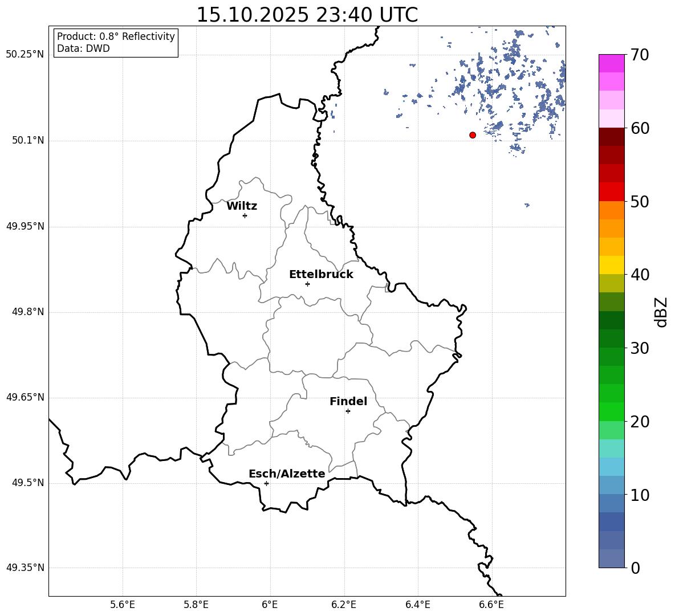Click the dark red colorbar segment below 60
Viewport: 675px width, 616px height.
611,137
